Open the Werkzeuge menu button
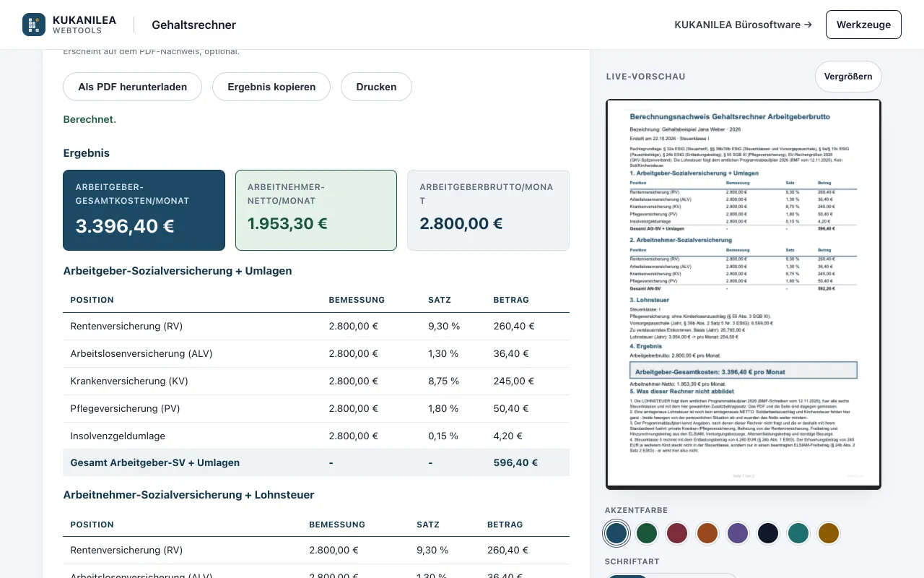The image size is (924, 578). [x=863, y=25]
